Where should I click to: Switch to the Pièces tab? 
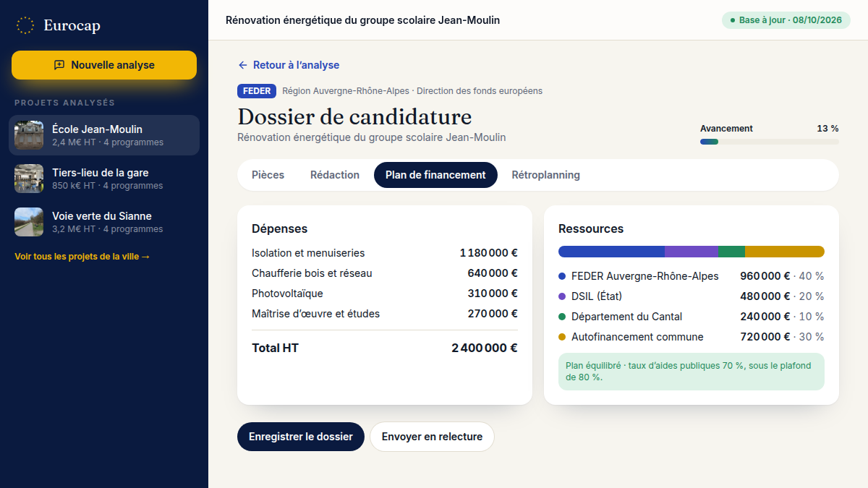tap(268, 175)
